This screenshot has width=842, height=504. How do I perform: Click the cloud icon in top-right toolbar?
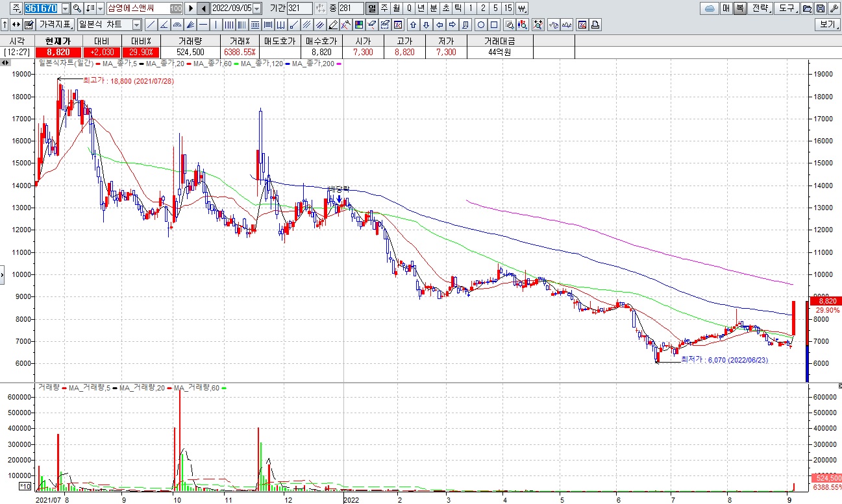point(709,8)
